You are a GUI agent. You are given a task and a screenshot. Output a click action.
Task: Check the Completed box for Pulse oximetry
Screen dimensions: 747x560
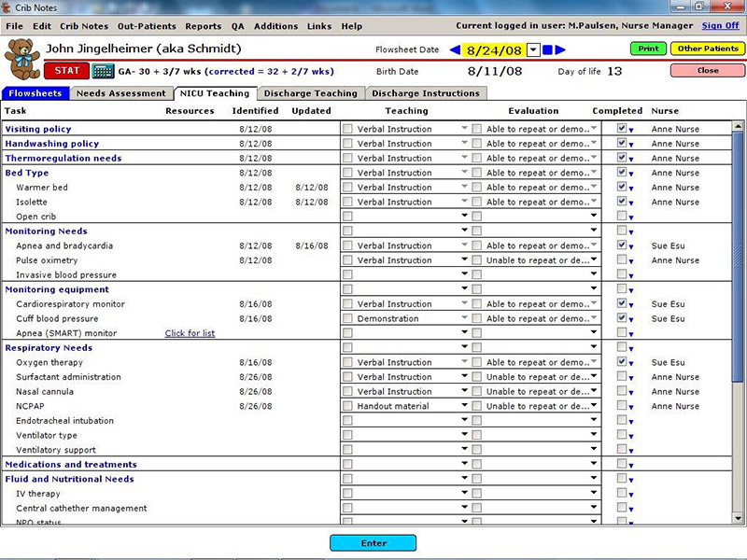(622, 260)
